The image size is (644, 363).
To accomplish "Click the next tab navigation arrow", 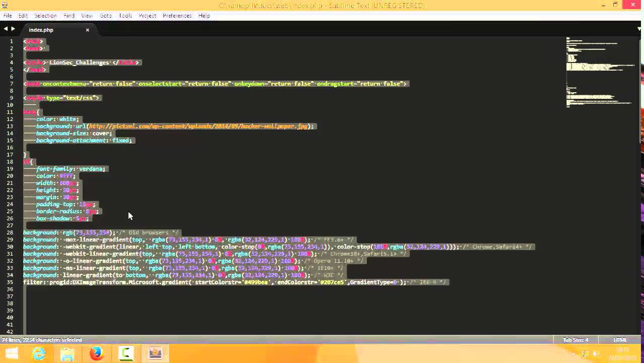I will pos(13,29).
